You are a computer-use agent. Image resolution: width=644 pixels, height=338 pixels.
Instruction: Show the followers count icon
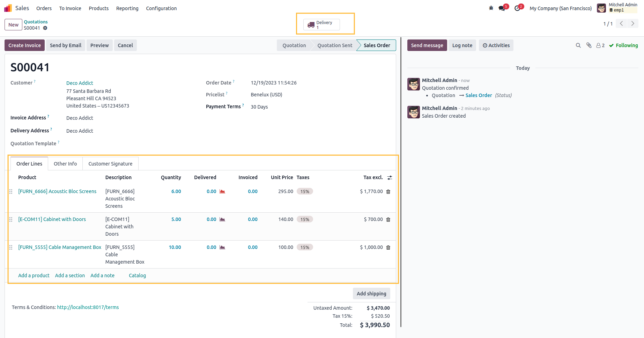pos(600,45)
